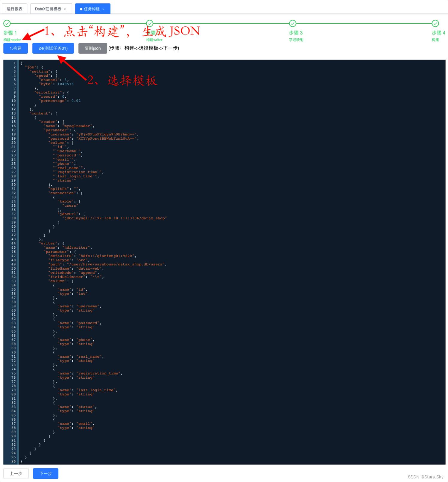
Task: Click step 1 checkmark circle icon
Action: tap(7, 23)
